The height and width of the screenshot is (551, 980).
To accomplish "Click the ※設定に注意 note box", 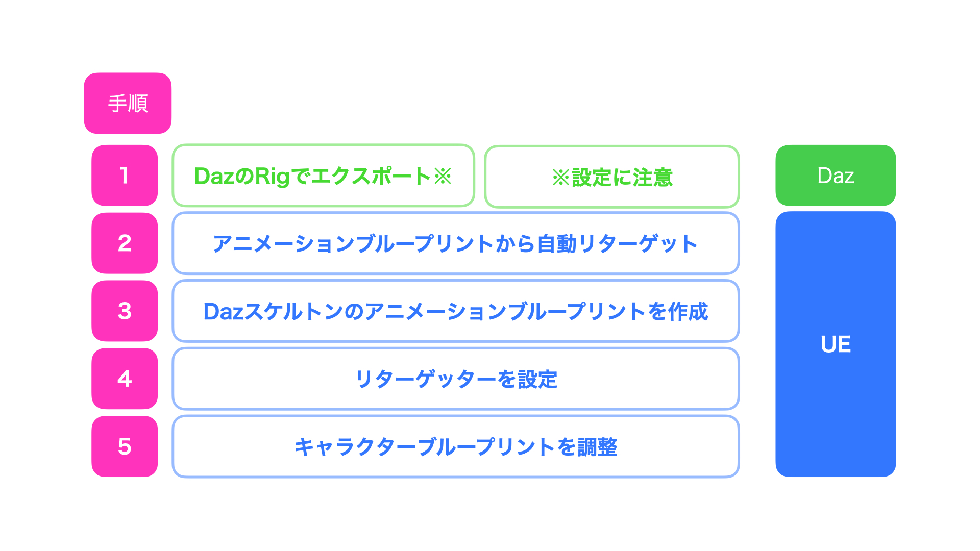I will (x=612, y=177).
